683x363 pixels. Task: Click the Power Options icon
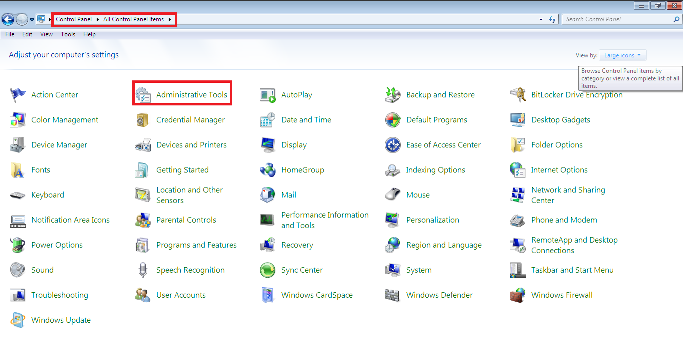(17, 245)
